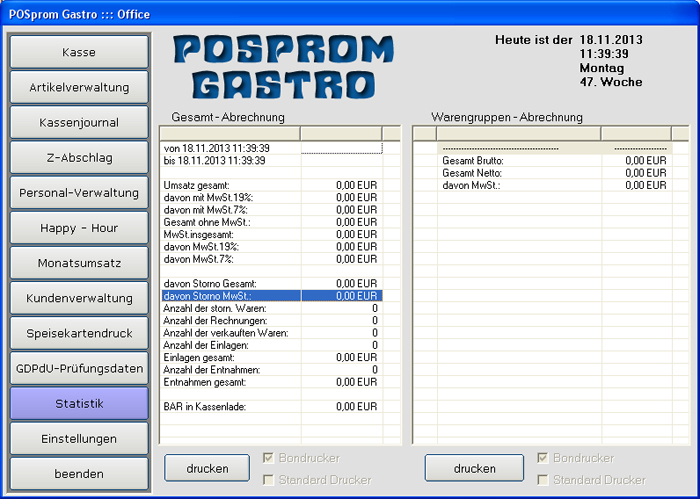
Task: Open Artikelverwaltung
Action: 79,87
